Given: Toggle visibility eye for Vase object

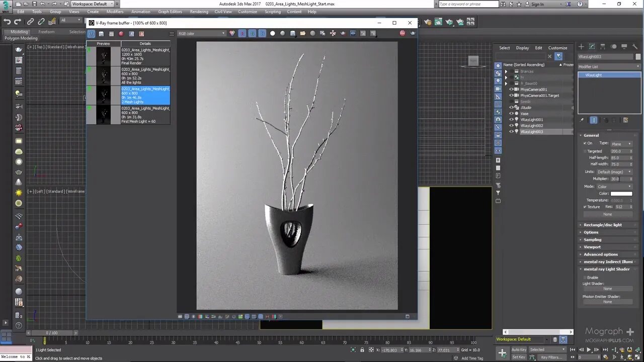Looking at the screenshot, I should 512,114.
